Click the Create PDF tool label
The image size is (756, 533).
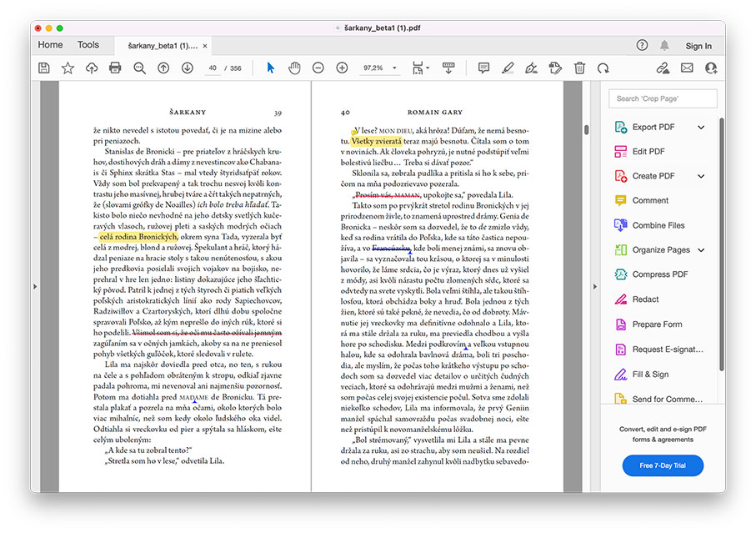pyautogui.click(x=653, y=176)
